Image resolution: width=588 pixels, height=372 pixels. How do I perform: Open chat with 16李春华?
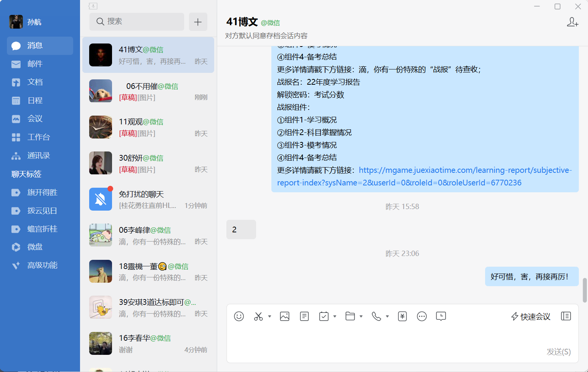tap(148, 343)
